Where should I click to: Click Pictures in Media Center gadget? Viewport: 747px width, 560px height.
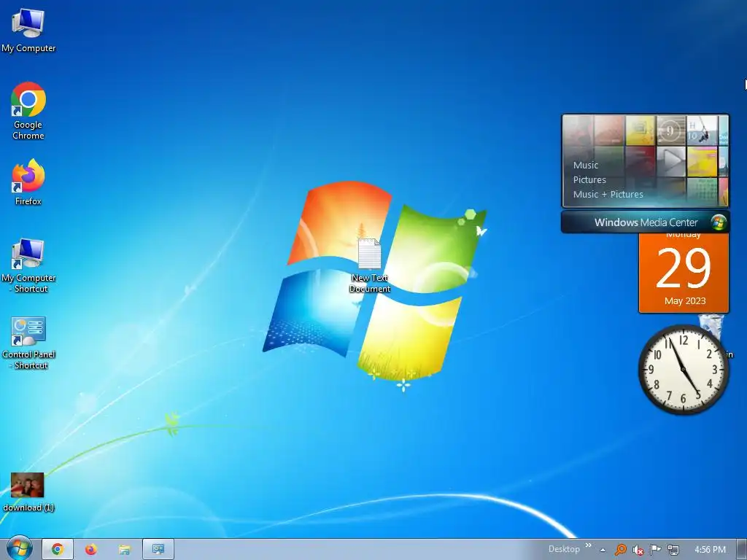point(589,179)
